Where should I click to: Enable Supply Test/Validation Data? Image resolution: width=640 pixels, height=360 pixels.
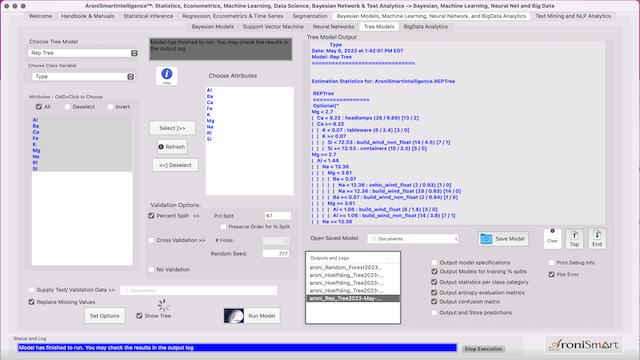31,290
